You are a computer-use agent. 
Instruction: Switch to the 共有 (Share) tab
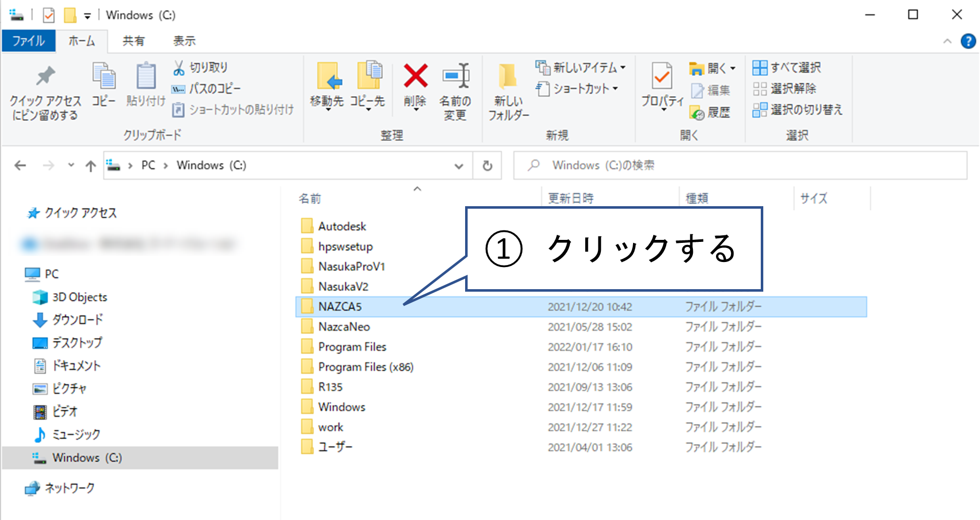point(134,41)
